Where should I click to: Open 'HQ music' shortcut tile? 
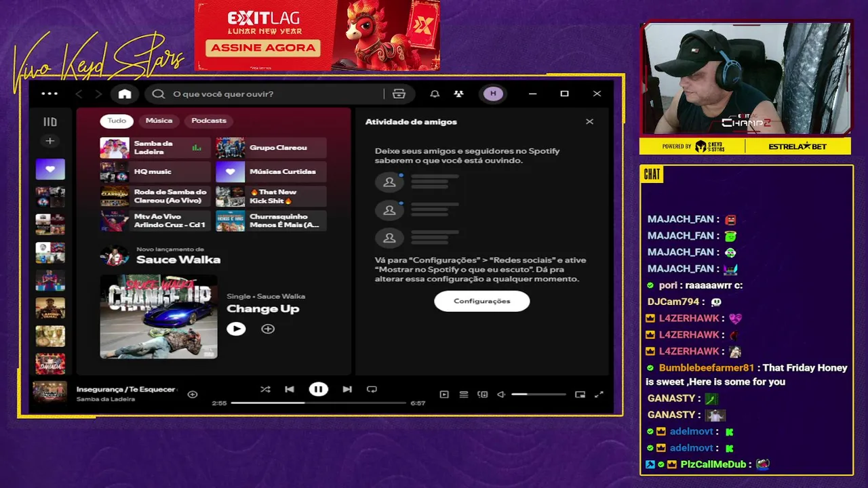pos(155,172)
